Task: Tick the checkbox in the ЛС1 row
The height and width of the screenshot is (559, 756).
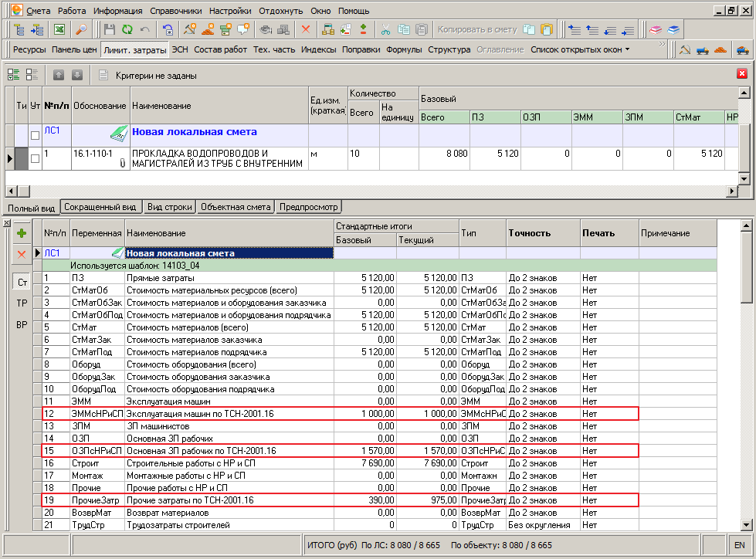Action: point(36,135)
